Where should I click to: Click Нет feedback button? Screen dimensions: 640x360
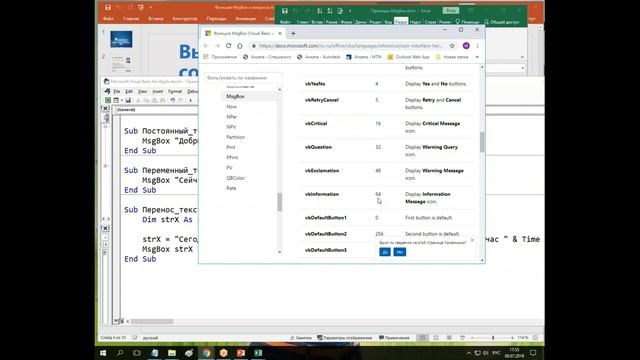[x=400, y=252]
